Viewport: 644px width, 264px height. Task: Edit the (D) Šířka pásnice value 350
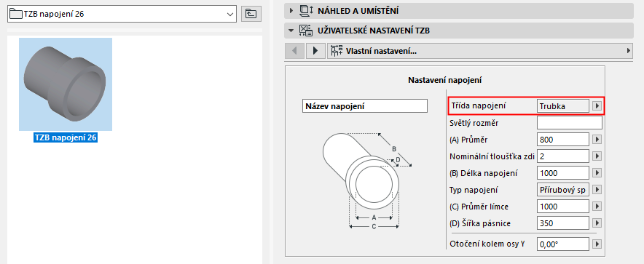(562, 223)
